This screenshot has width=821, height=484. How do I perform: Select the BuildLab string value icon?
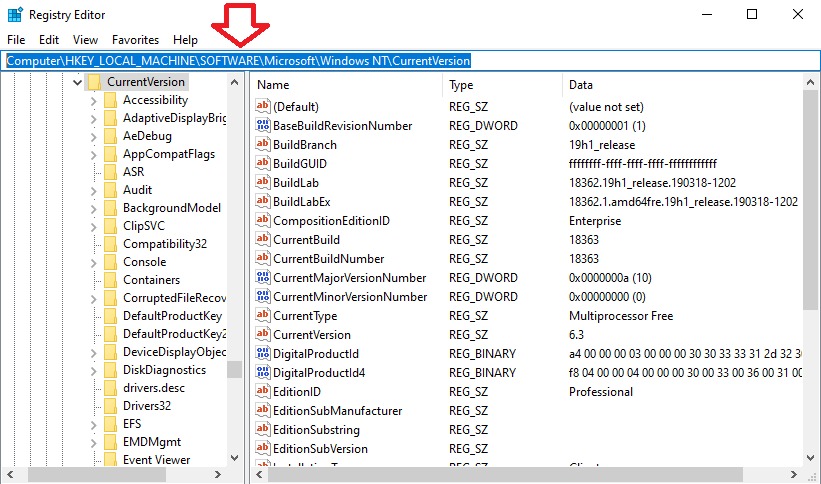pyautogui.click(x=262, y=182)
